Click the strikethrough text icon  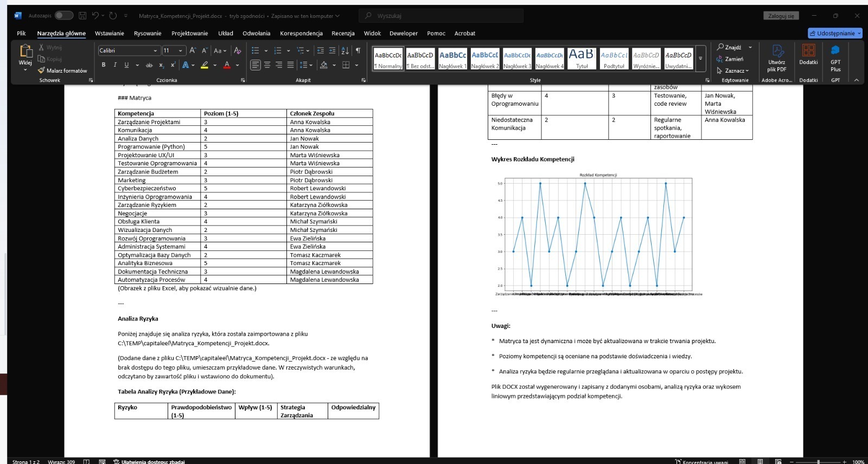point(149,65)
